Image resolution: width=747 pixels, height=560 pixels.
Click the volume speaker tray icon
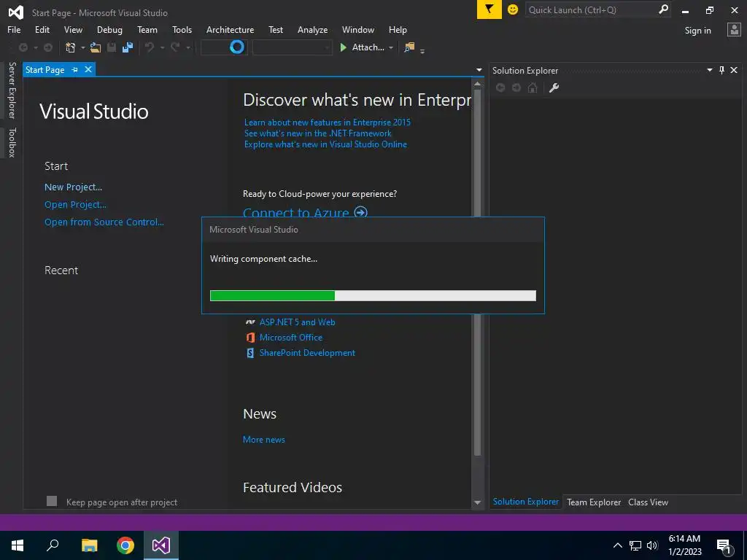(652, 545)
